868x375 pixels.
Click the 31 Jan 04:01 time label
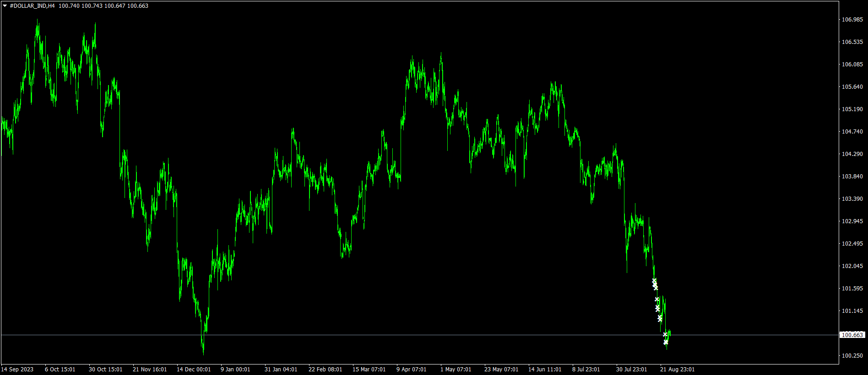click(281, 370)
